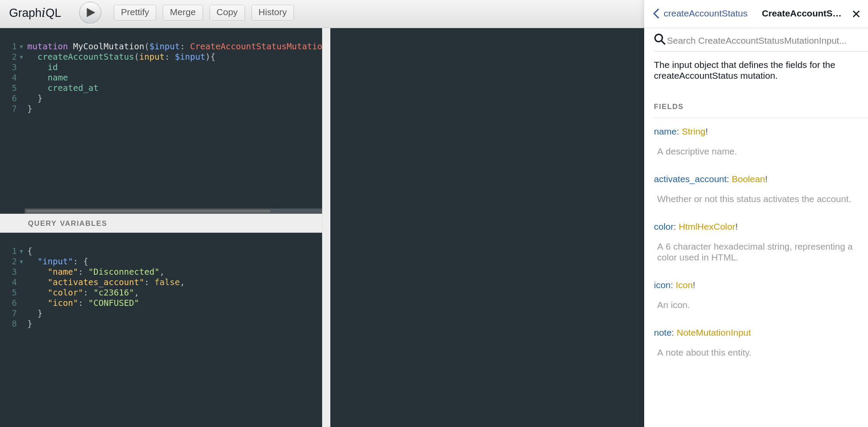Open the name field documentation
Screen dimensions: 868x427
pos(665,132)
